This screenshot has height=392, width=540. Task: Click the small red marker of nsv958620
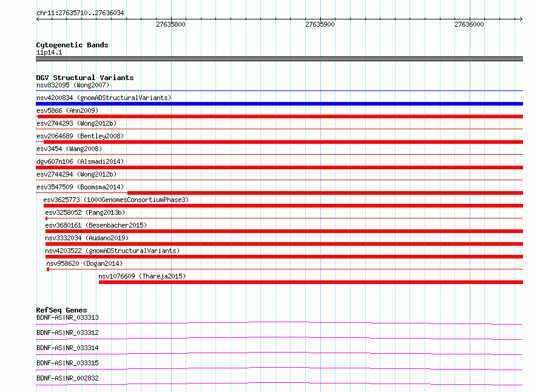[x=48, y=269]
